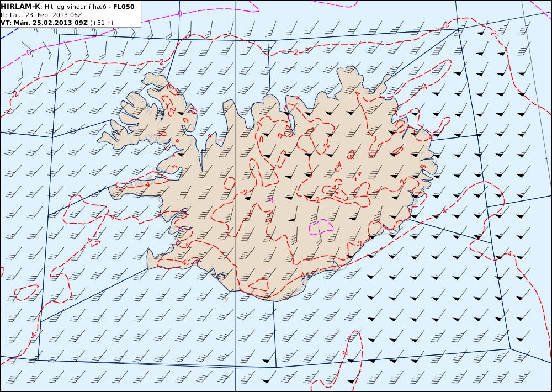Click the 'Hiti og vindur í hæð' title text
The width and height of the screenshot is (552, 392).
[75, 7]
